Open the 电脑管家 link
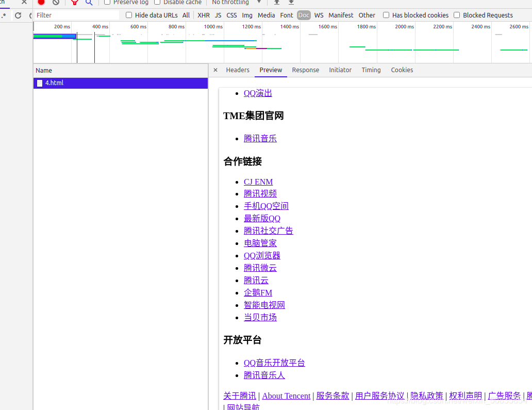Image resolution: width=532 pixels, height=410 pixels. [x=260, y=243]
